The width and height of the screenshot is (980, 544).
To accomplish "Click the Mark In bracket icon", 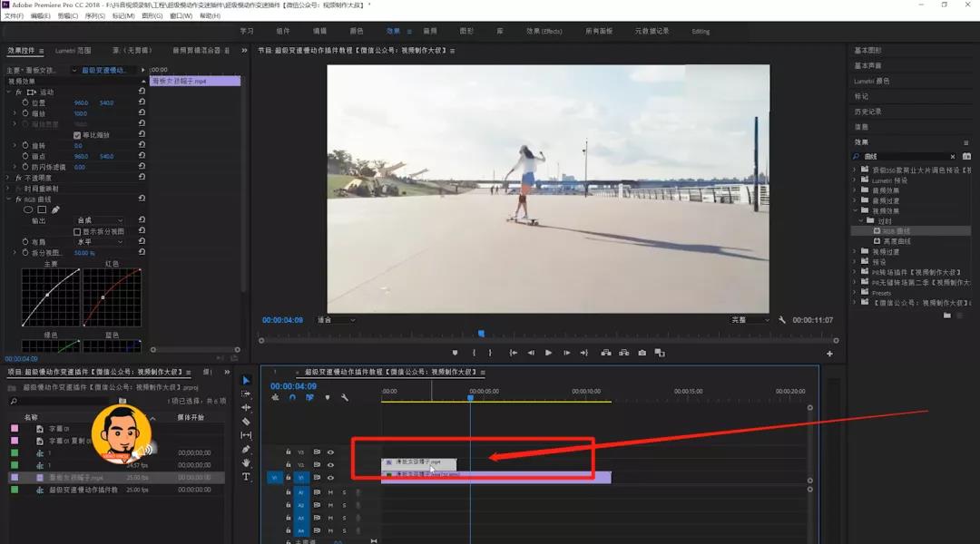I will [474, 353].
